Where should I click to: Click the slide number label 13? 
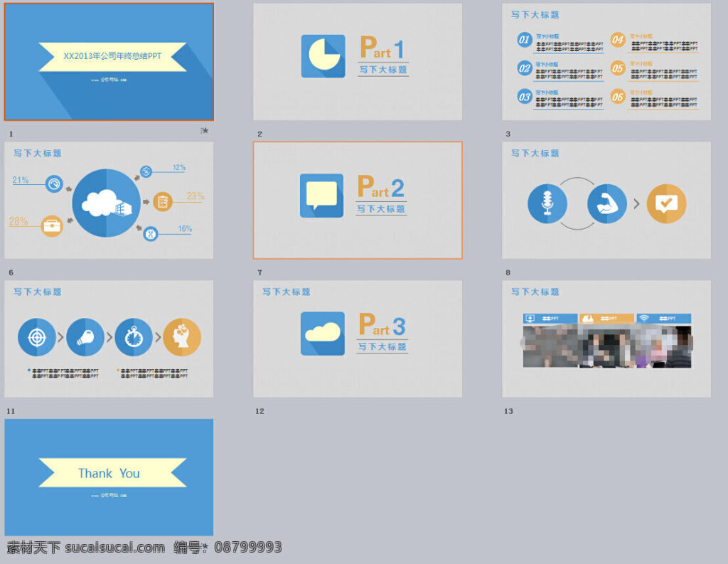tap(508, 411)
